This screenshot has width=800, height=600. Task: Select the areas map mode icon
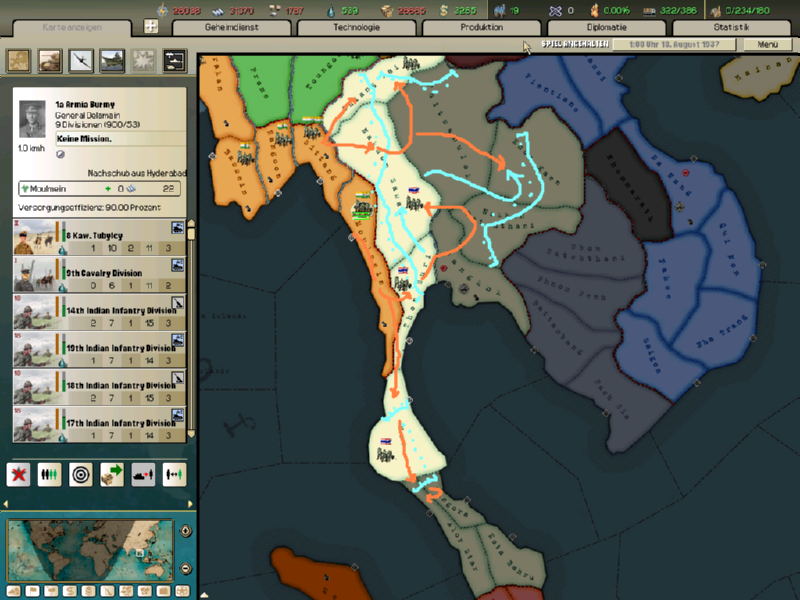145,591
